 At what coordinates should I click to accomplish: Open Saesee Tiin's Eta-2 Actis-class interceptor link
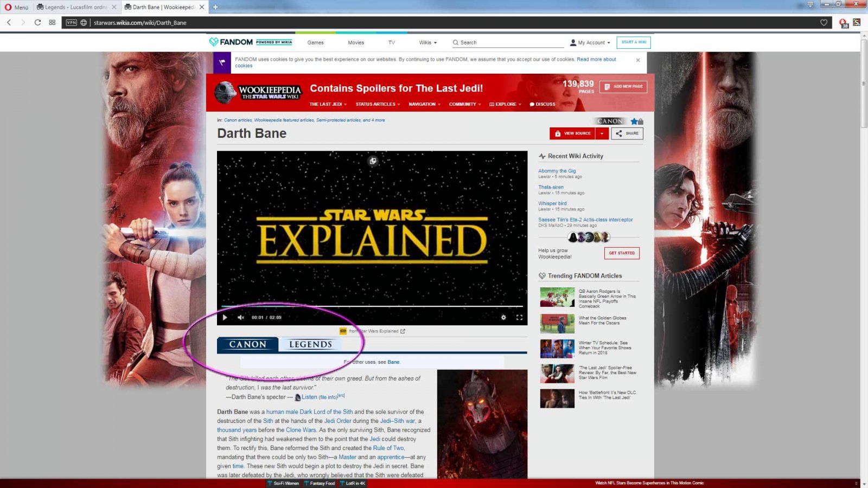[x=585, y=220]
